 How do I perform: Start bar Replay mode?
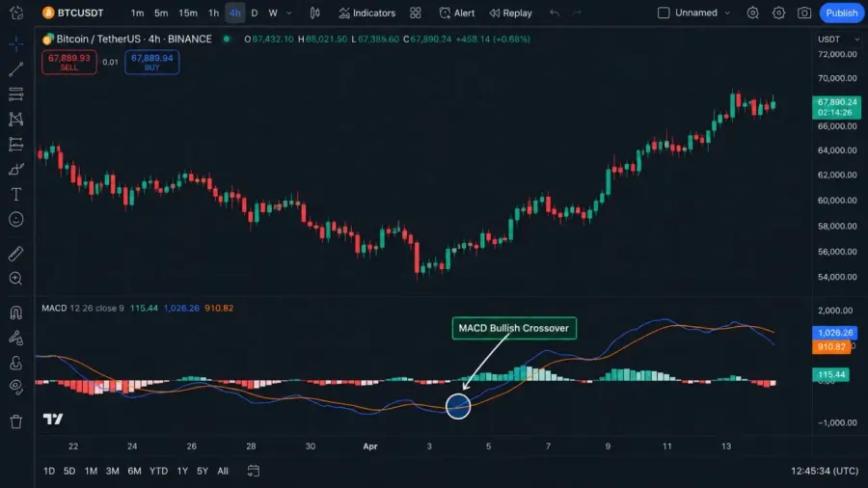point(510,13)
